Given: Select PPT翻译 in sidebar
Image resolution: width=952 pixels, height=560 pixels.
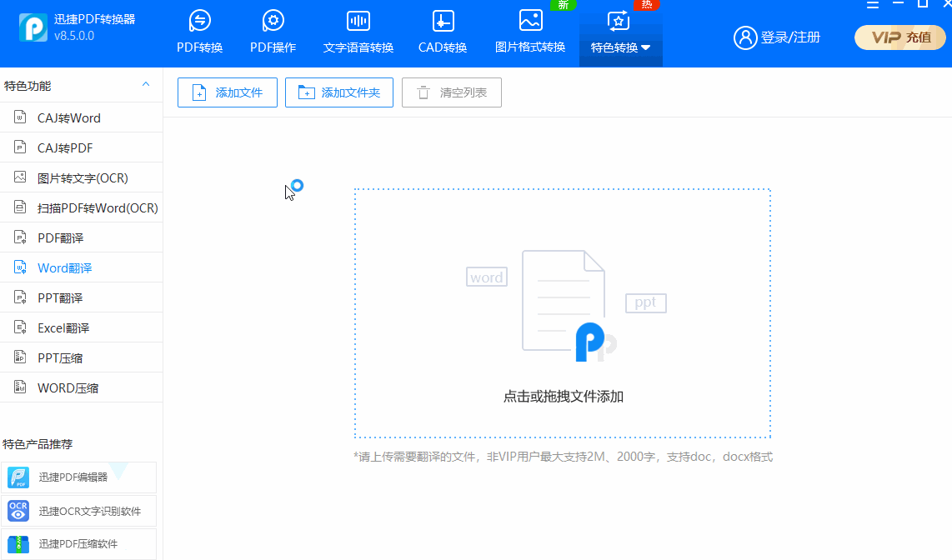Looking at the screenshot, I should pos(82,297).
